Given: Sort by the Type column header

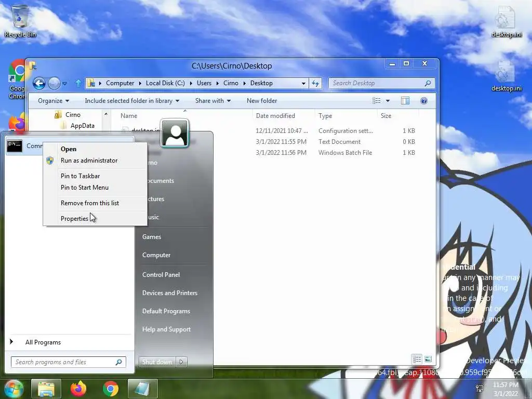Looking at the screenshot, I should [325, 116].
